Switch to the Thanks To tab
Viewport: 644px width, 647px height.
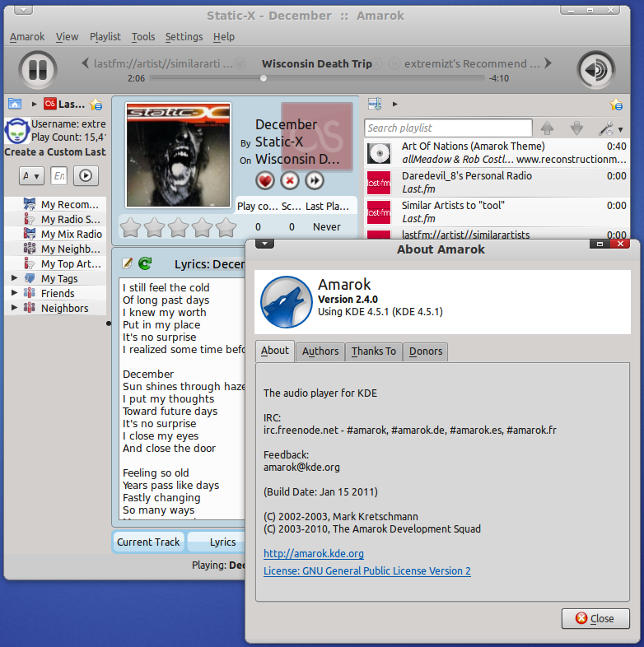click(374, 351)
